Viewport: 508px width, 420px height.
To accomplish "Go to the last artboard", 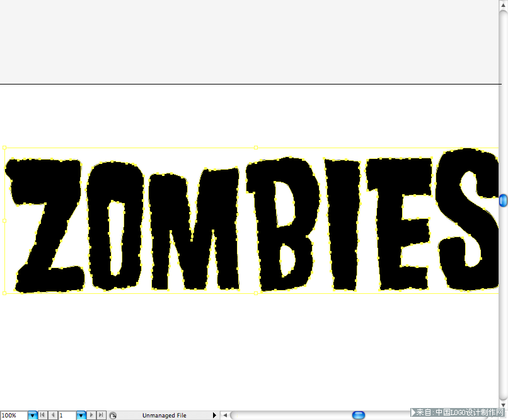I will pyautogui.click(x=101, y=415).
